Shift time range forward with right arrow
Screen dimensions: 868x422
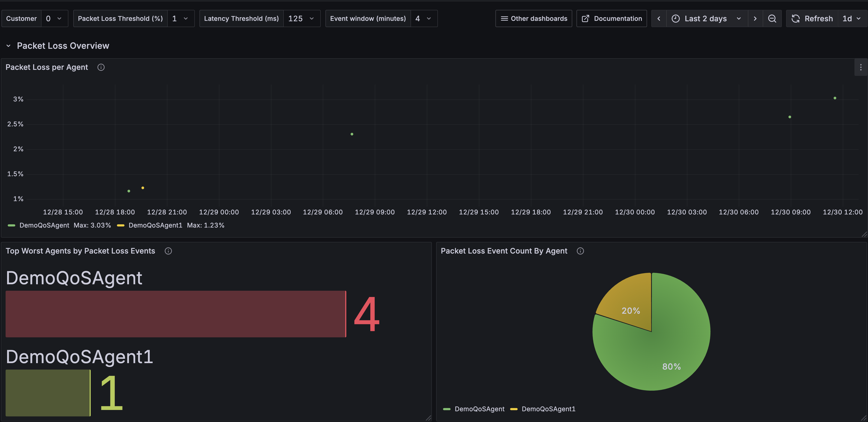point(755,18)
